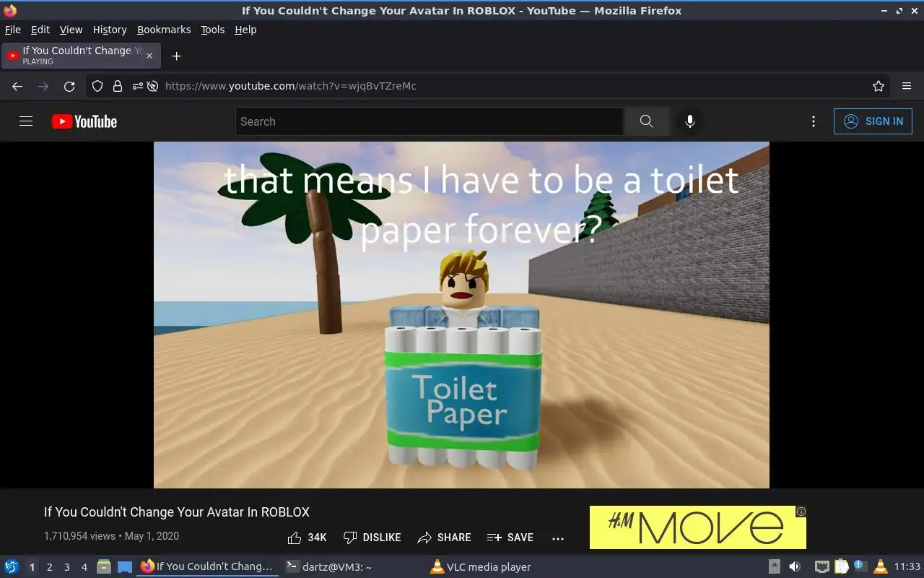This screenshot has width=924, height=578.
Task: Bookmark this page with the star
Action: click(879, 86)
